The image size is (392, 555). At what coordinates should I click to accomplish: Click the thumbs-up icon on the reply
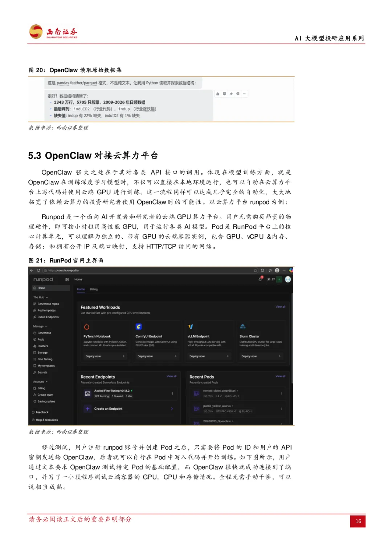[218, 94]
